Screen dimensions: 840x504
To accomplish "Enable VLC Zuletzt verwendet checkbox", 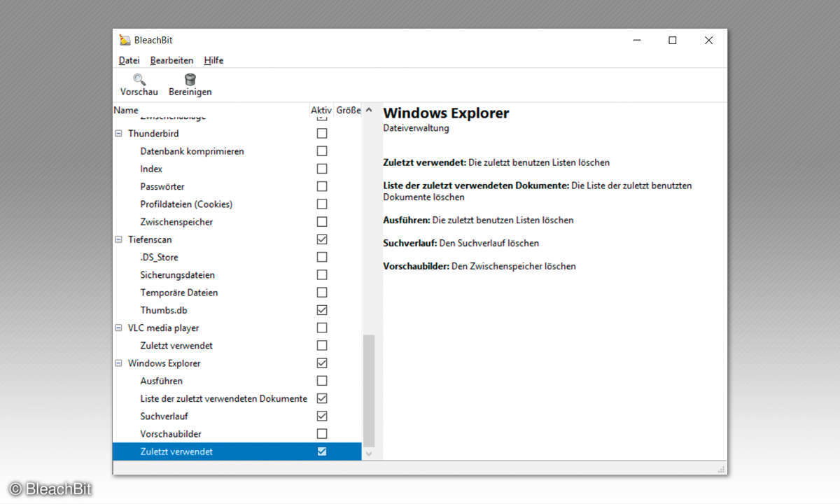I will point(322,345).
